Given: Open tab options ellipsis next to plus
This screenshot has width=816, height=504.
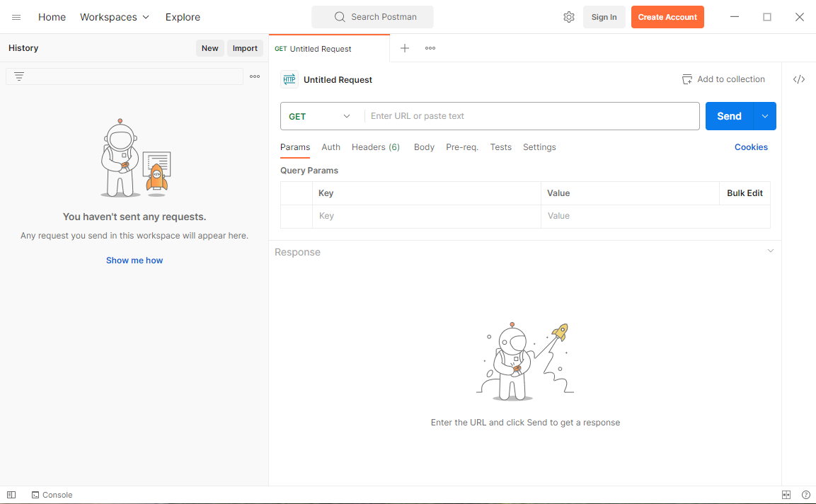Looking at the screenshot, I should tap(430, 48).
